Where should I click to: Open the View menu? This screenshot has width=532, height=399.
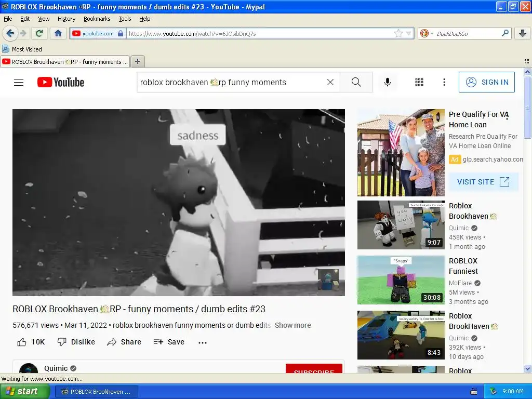point(44,19)
